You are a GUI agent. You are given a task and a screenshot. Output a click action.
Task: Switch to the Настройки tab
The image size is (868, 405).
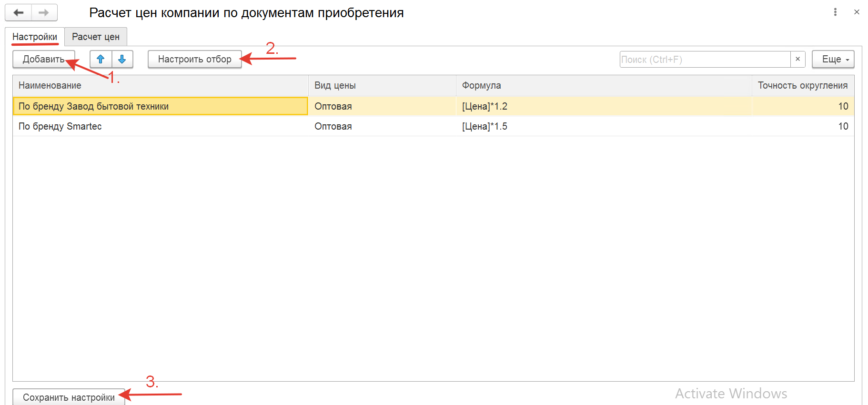[35, 37]
